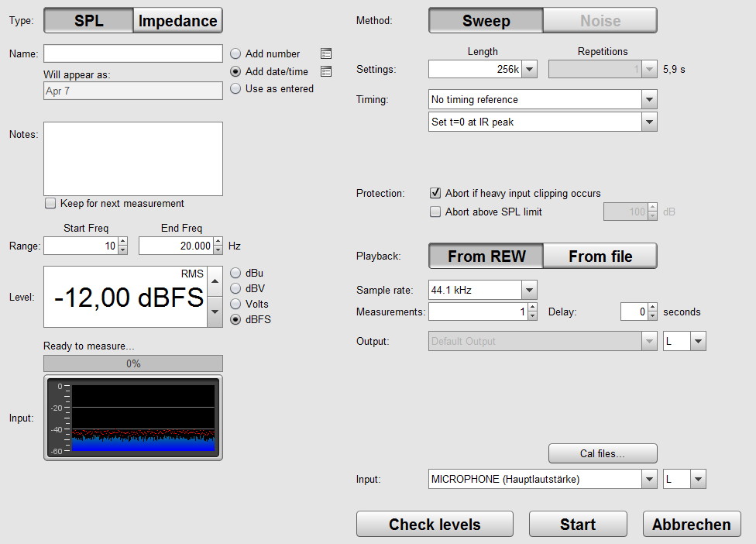Select the Add number radio option
Screen dimensions: 756x544
[235, 54]
